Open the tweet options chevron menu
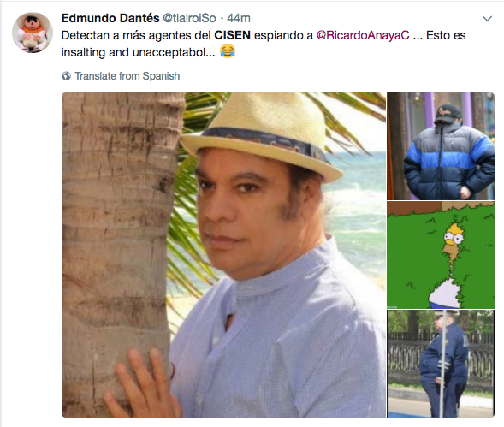Screen dimensions: 504x427 (487, 19)
